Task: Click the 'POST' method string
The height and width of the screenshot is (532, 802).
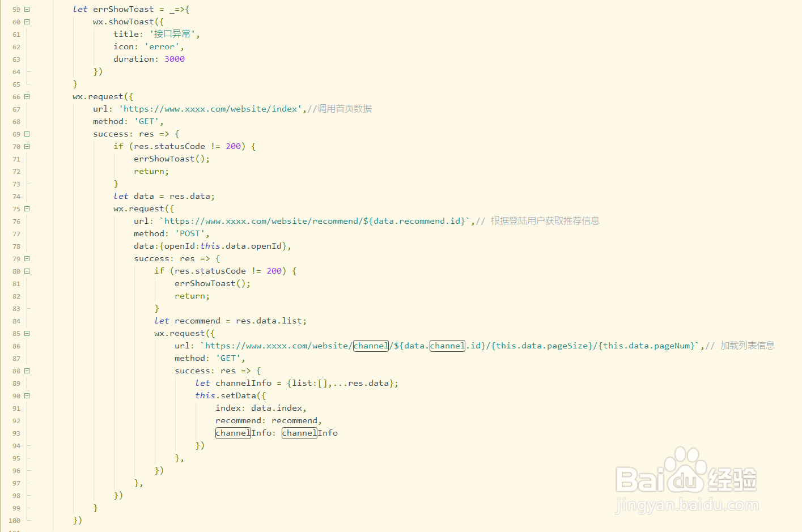Action: (x=190, y=234)
